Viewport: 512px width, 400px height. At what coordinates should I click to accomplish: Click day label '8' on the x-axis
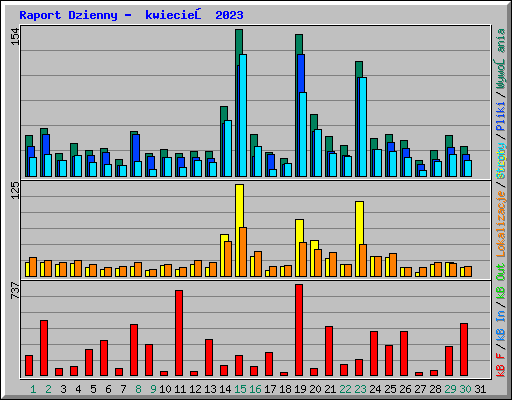click(x=138, y=389)
